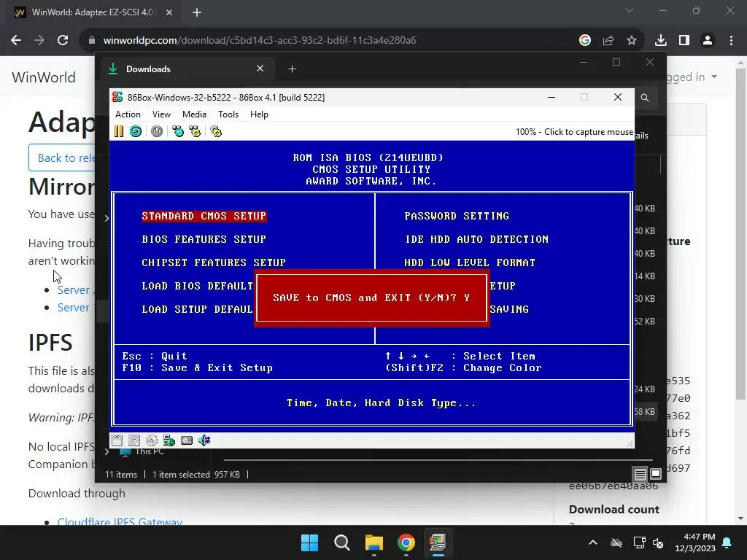Screen dimensions: 747x560
Task: Close the Downloads tab in File Explorer
Action: (x=260, y=69)
